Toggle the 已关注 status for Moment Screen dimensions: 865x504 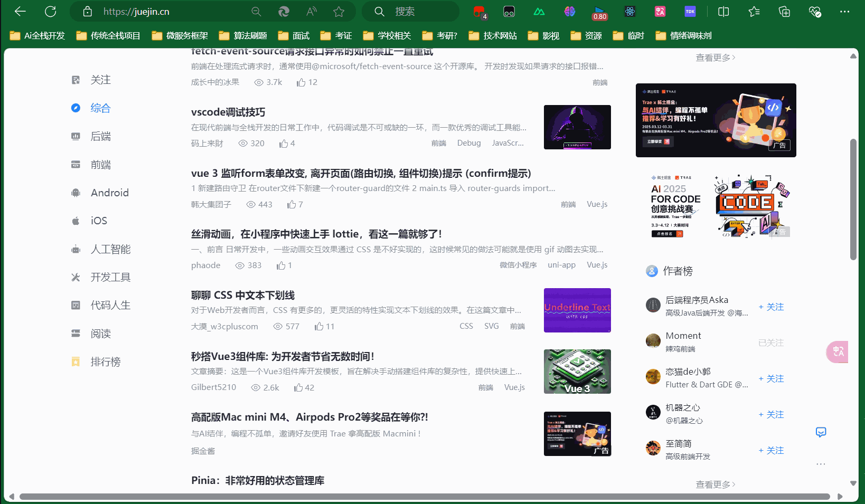(x=771, y=343)
